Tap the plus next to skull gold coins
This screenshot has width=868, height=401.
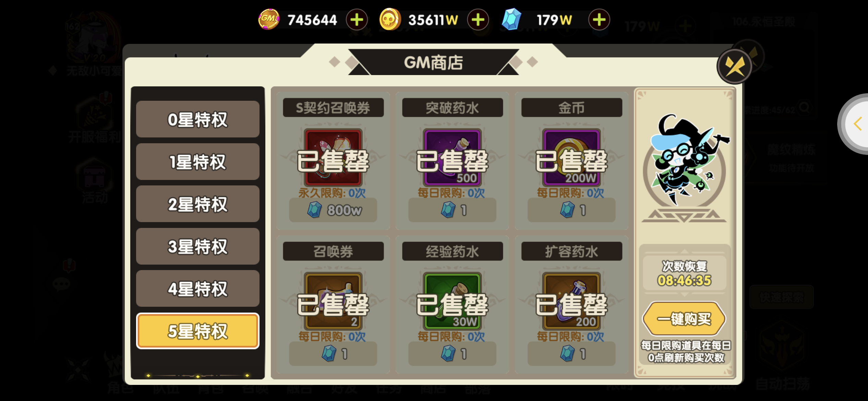point(478,20)
